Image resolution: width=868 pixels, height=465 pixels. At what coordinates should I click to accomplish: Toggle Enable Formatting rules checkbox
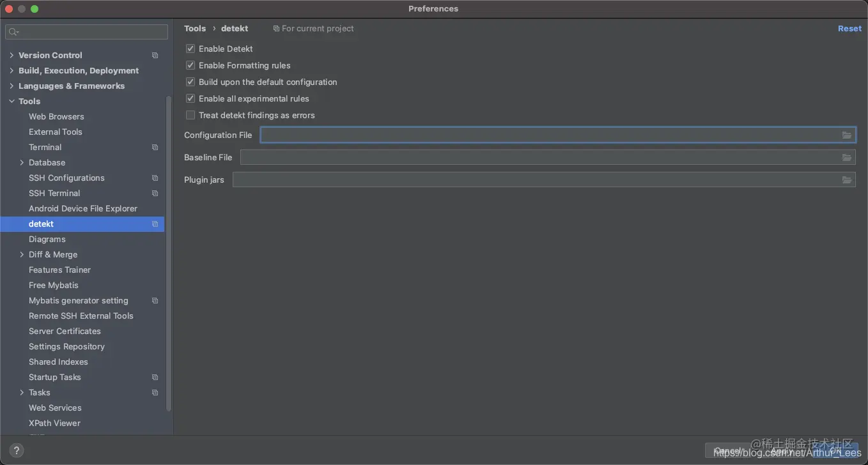(190, 65)
